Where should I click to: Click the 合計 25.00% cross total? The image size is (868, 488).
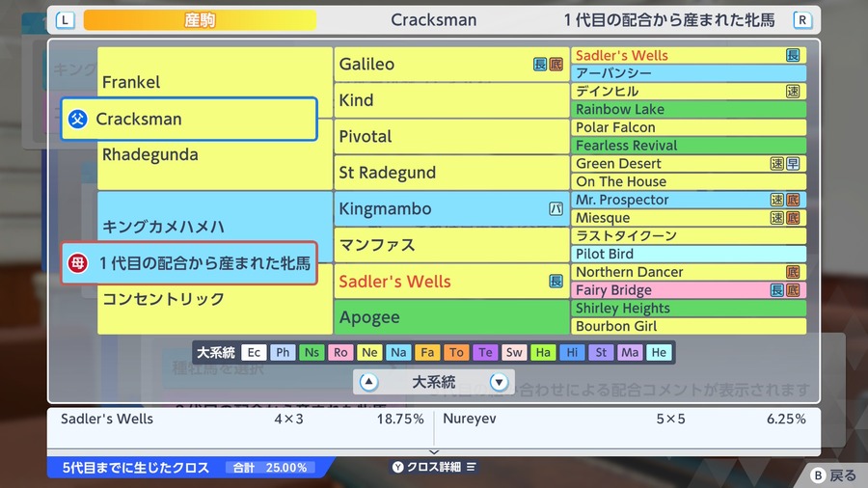tap(270, 468)
